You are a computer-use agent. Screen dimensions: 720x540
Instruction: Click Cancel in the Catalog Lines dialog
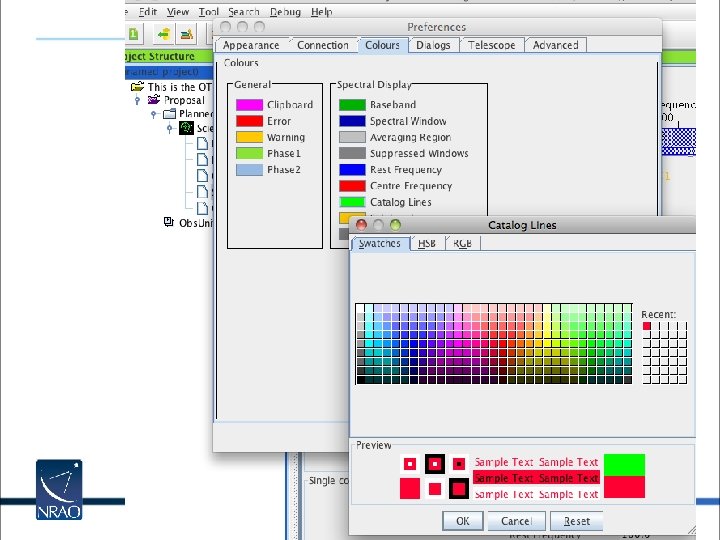(x=517, y=521)
